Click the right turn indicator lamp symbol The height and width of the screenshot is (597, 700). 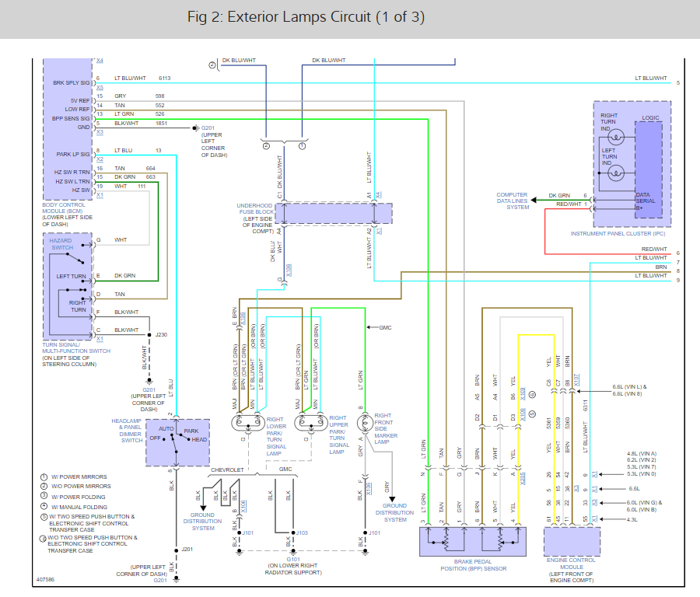(x=616, y=137)
